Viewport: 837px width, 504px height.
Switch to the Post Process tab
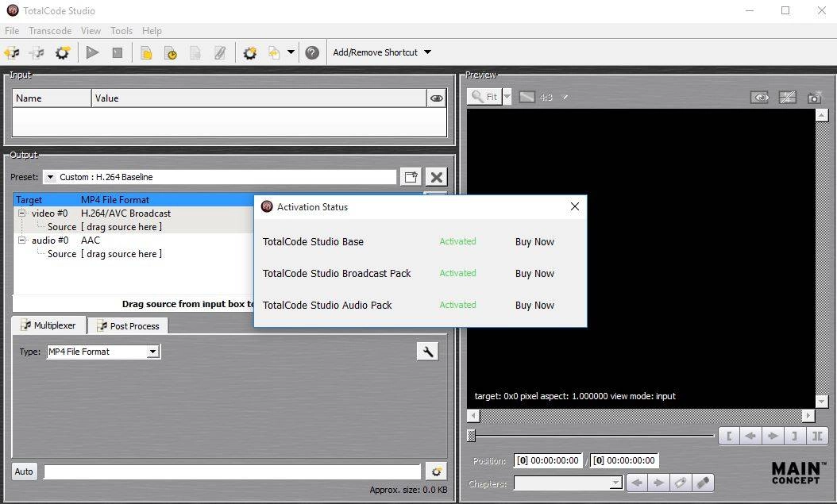128,326
